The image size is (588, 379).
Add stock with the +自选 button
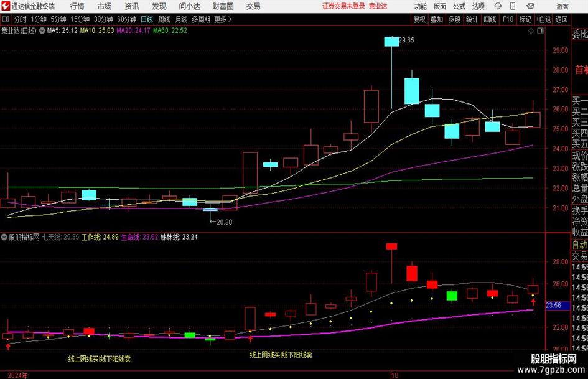(543, 19)
